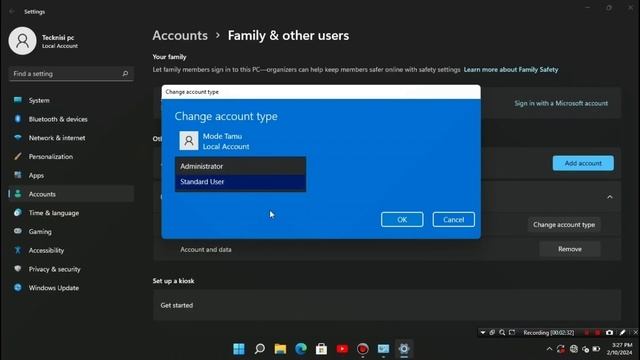Click the Tecknisi pc profile avatar
Viewport: 640px width, 360px height.
click(x=22, y=41)
